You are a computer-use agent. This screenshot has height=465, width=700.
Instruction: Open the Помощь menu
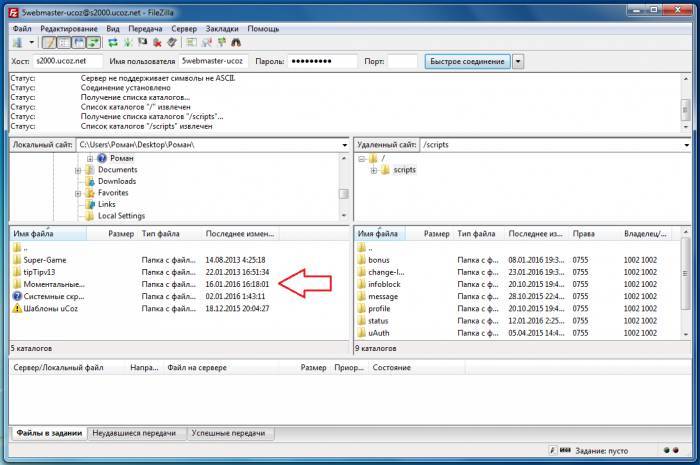(x=263, y=29)
